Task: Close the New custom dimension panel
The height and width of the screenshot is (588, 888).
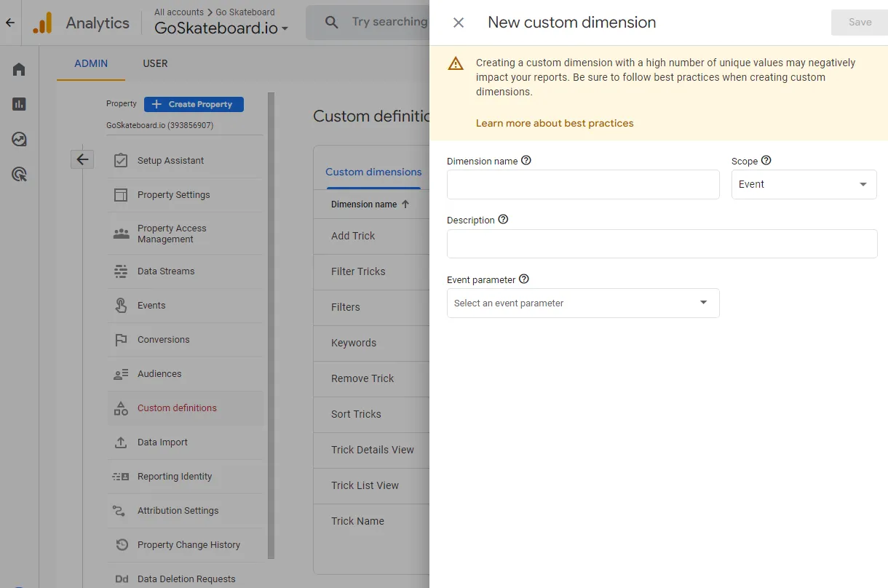Action: coord(459,23)
